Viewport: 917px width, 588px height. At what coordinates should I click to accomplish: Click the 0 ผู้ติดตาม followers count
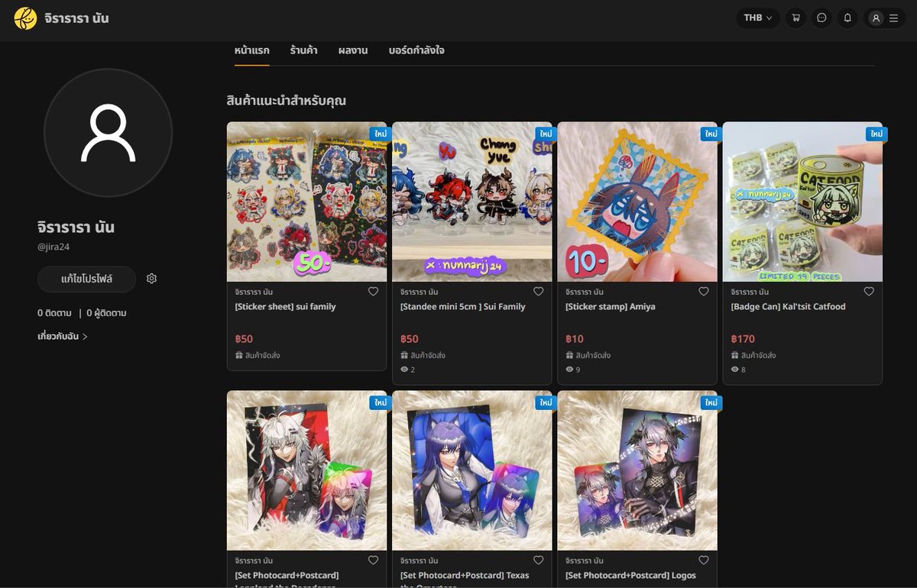pos(106,313)
